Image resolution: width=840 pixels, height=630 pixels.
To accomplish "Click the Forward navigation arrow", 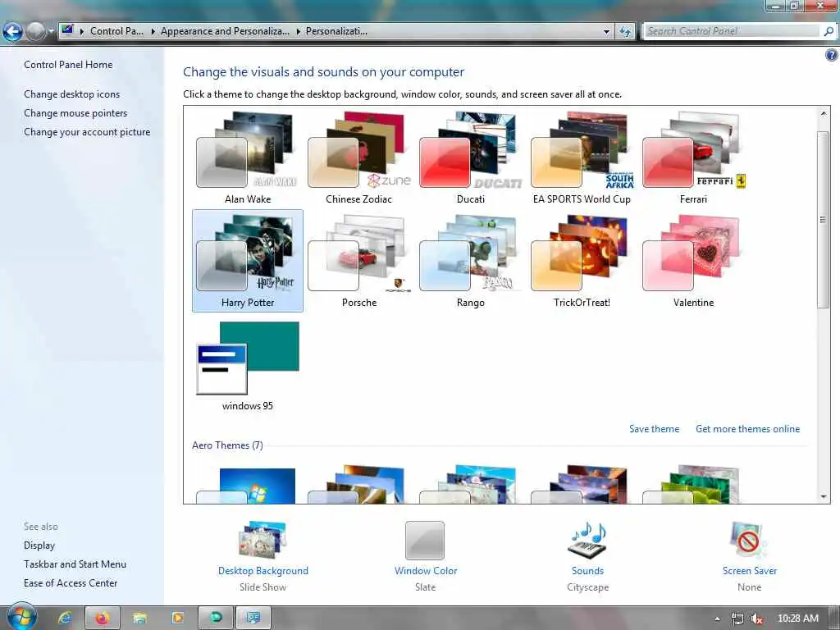I will [35, 32].
